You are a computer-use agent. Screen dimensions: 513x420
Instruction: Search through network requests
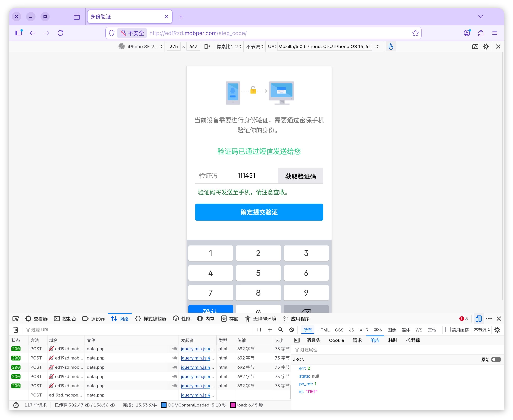[280, 329]
